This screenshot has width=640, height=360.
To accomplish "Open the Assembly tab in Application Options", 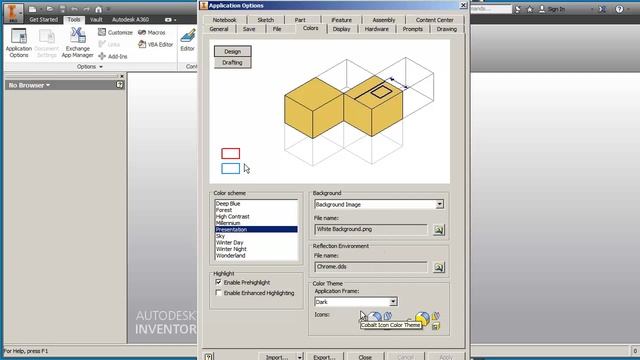I will pos(384,20).
